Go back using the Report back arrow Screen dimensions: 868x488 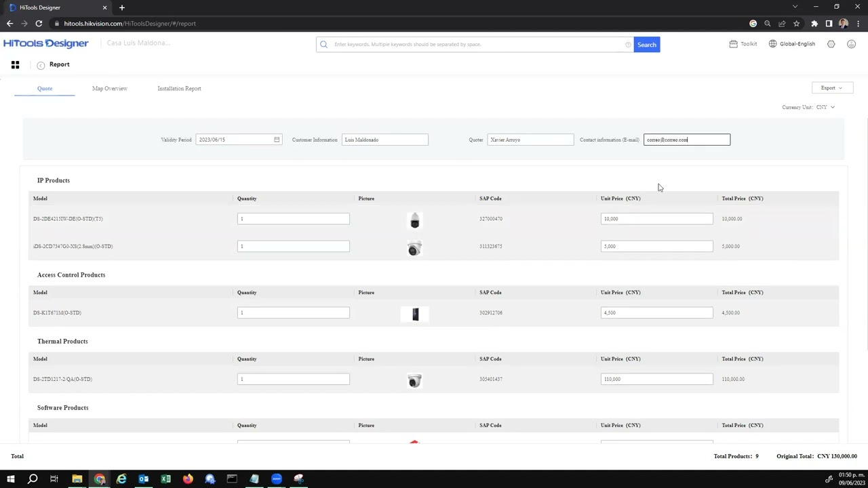point(41,65)
